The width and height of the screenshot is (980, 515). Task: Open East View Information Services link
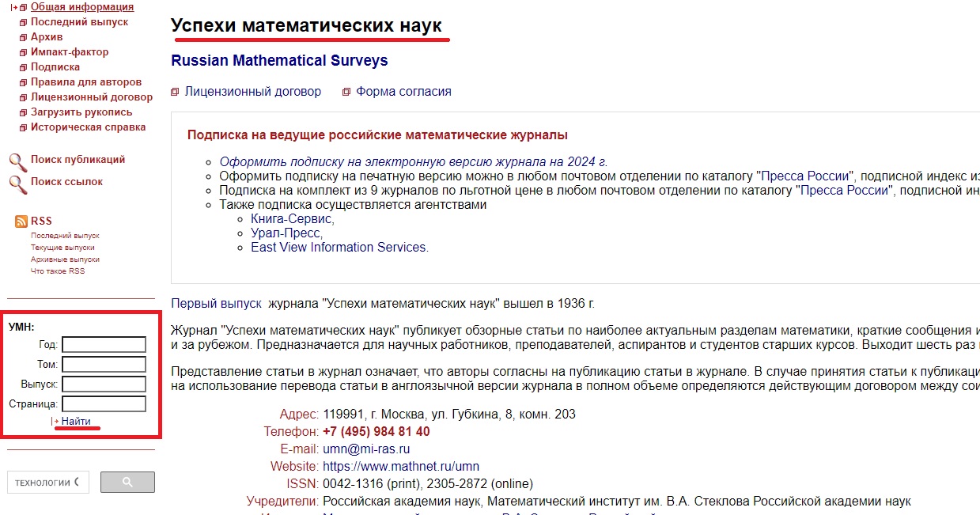coord(339,248)
